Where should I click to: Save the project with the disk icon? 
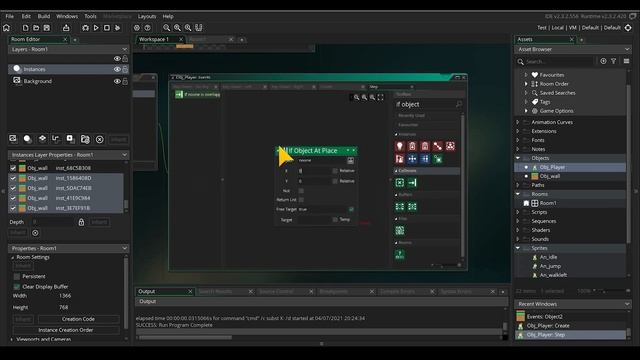[x=47, y=28]
